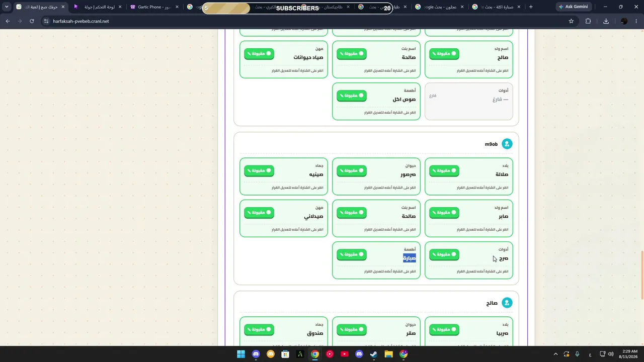Expand the hidden system tray icons chevron

coord(555,354)
